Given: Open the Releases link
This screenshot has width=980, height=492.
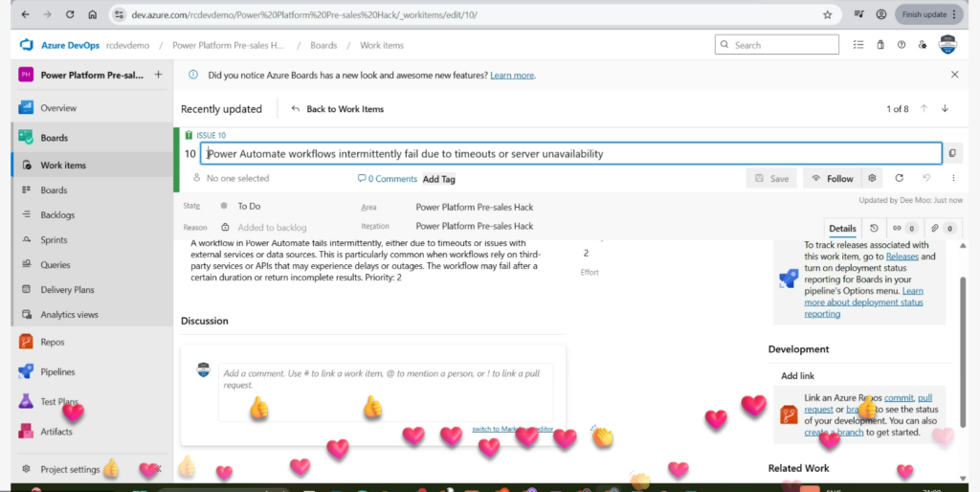Looking at the screenshot, I should [902, 257].
